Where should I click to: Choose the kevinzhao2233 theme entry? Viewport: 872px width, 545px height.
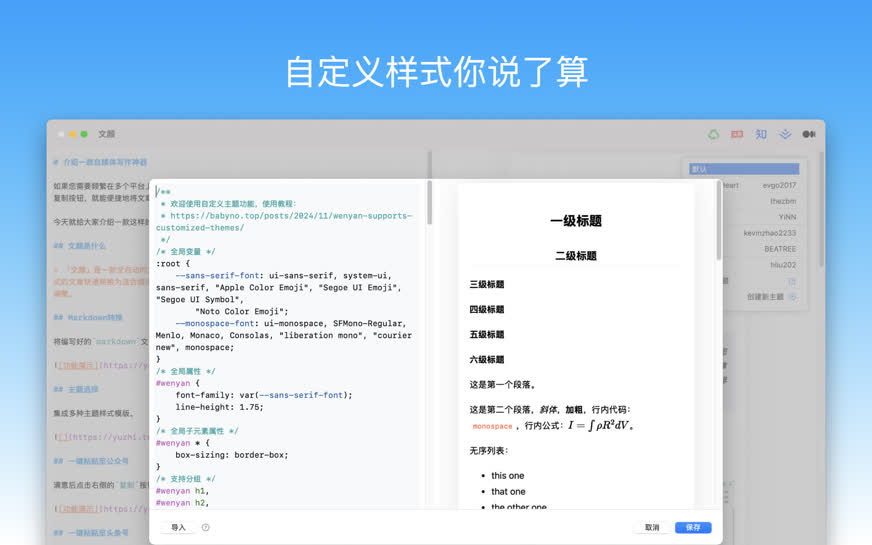click(x=770, y=233)
